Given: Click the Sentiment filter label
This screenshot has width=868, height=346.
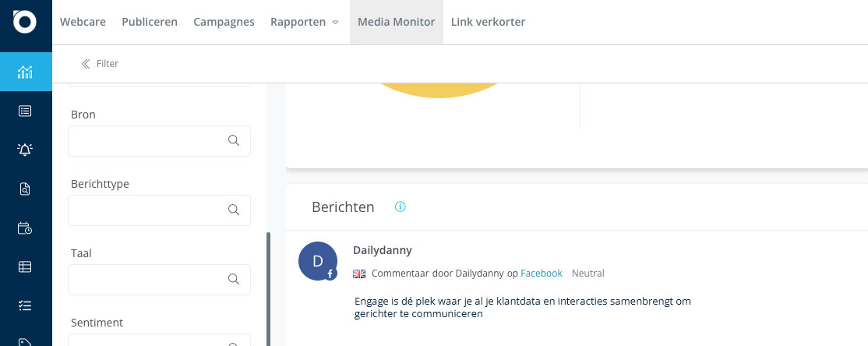Looking at the screenshot, I should [97, 322].
